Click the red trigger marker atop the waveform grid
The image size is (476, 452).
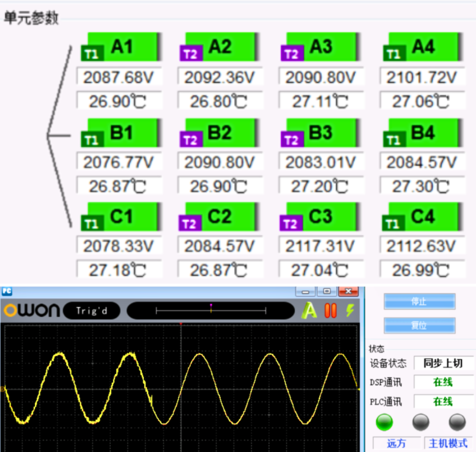[x=181, y=324]
